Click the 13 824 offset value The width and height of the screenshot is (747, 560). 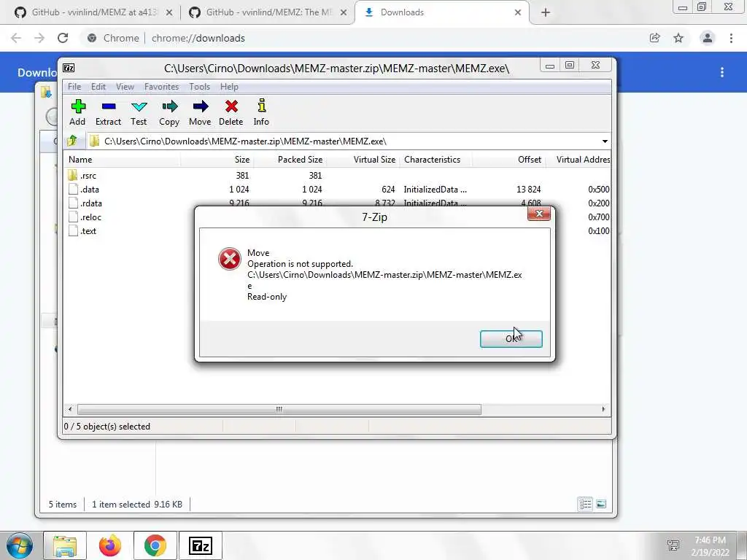click(x=528, y=190)
